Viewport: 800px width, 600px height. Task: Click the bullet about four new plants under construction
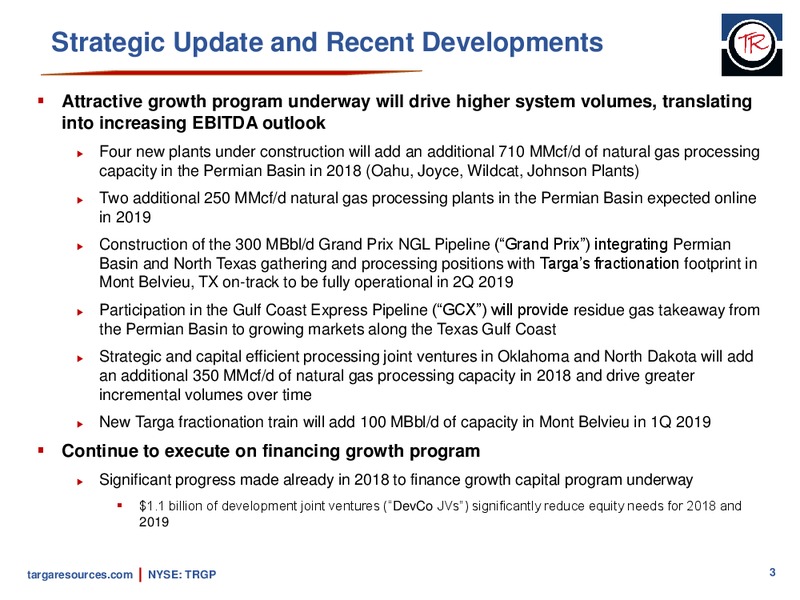pos(429,161)
